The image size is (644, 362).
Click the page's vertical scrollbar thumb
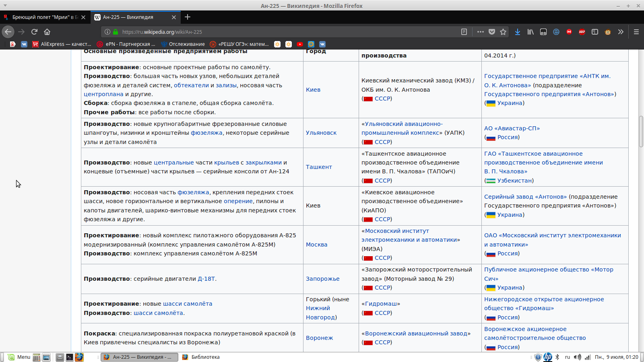pos(641,132)
